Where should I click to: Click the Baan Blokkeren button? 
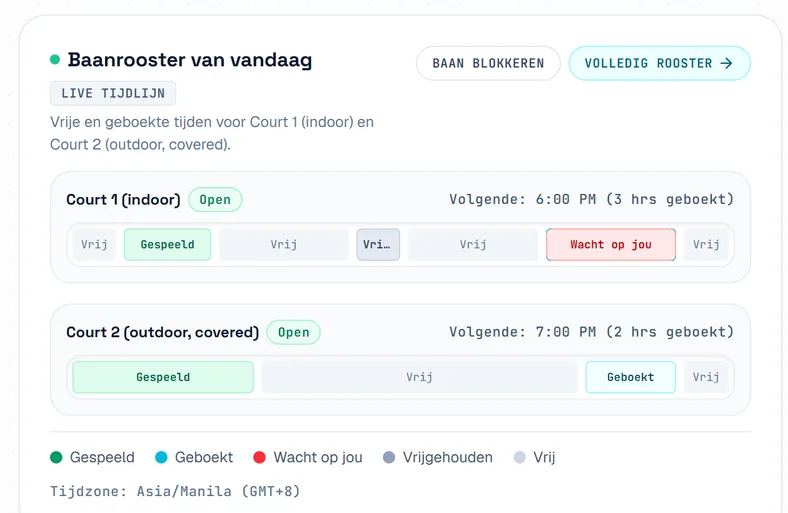click(x=488, y=63)
